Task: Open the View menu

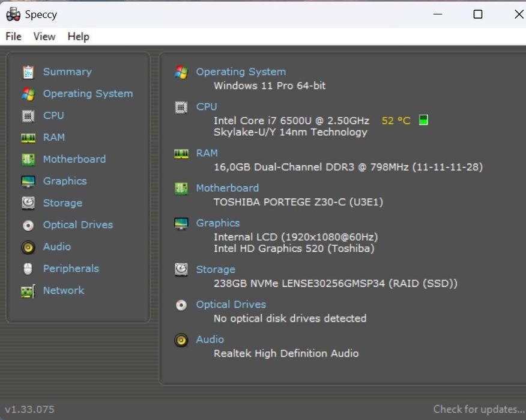Action: (x=44, y=36)
